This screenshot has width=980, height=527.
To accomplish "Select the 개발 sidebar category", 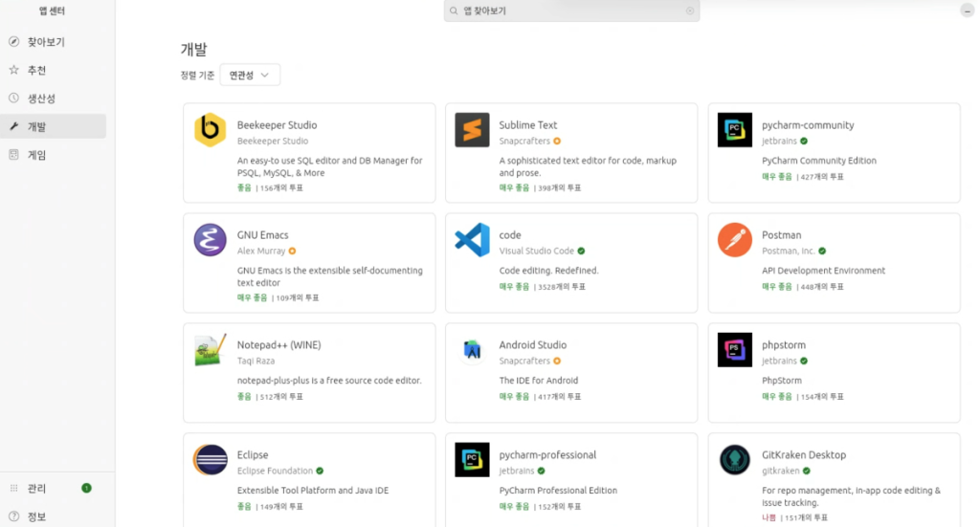I will [54, 126].
